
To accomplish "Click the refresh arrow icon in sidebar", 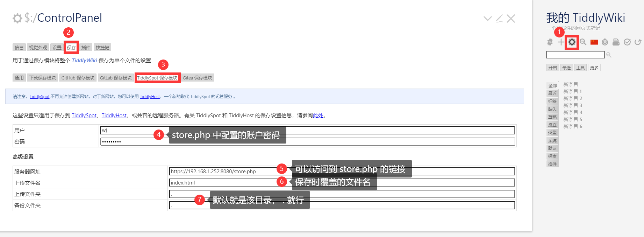I will point(638,42).
